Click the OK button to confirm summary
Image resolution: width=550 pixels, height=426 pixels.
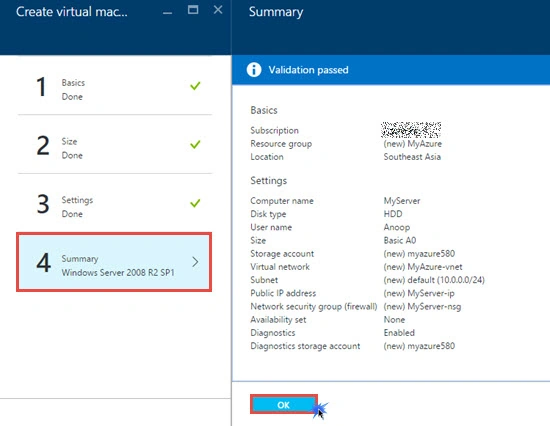(283, 405)
